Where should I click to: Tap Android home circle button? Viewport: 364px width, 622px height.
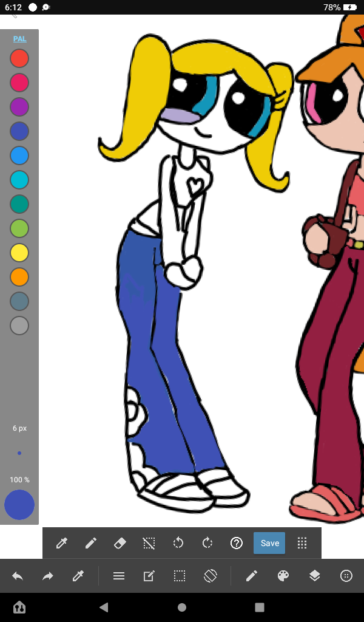[x=182, y=607]
